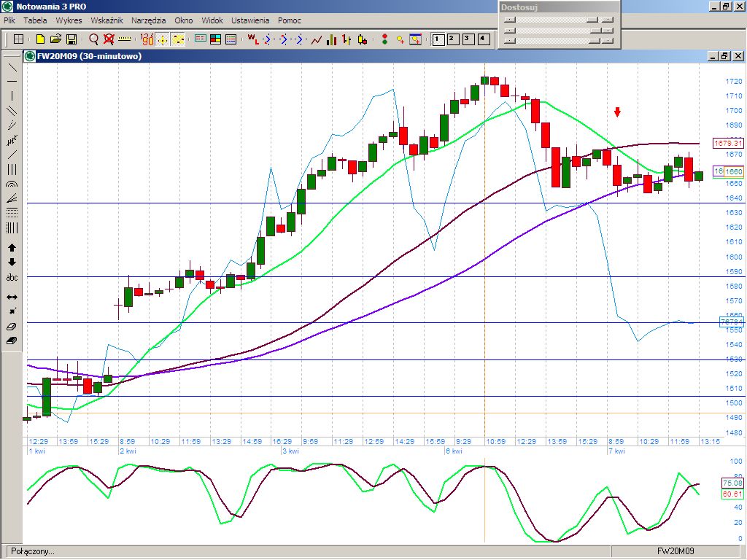The height and width of the screenshot is (560, 747).
Task: Expand the Ustawienia menu
Action: (250, 20)
